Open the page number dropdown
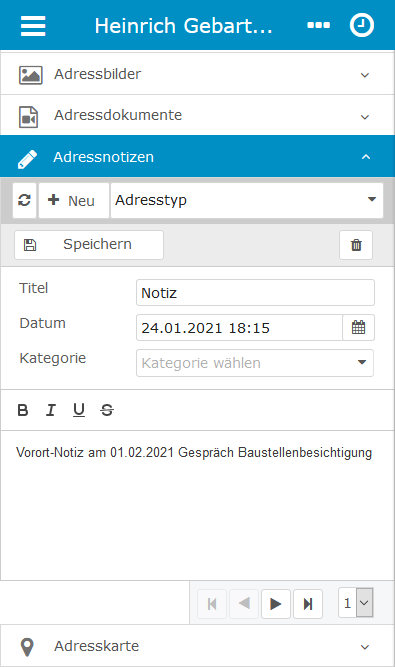The image size is (395, 667). [x=356, y=603]
